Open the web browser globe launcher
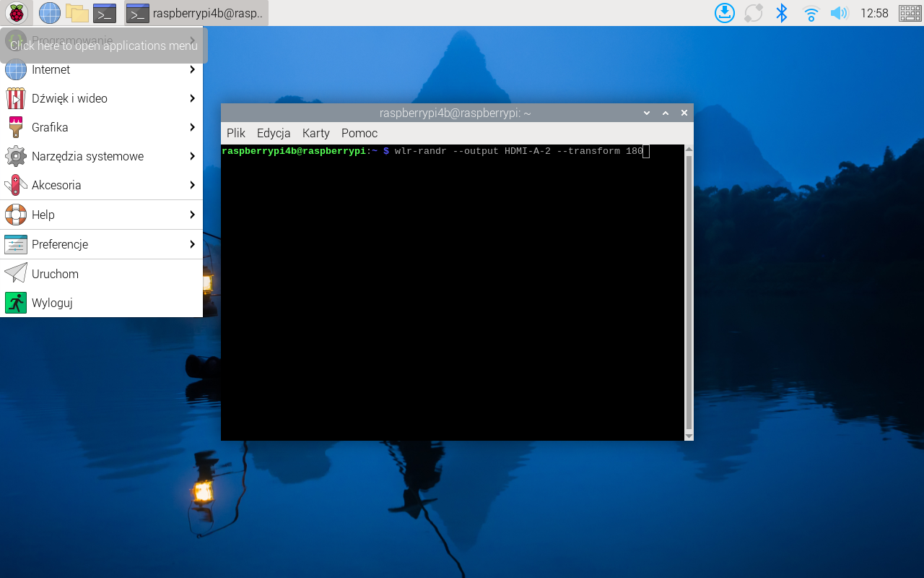 pyautogui.click(x=49, y=13)
